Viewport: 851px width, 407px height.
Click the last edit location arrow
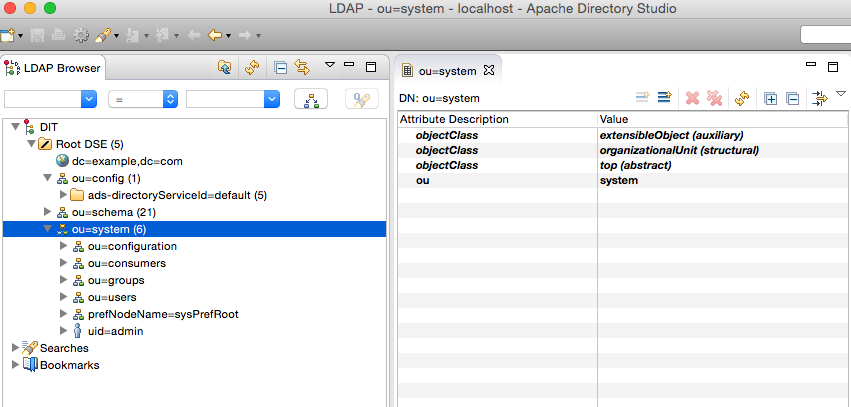193,36
